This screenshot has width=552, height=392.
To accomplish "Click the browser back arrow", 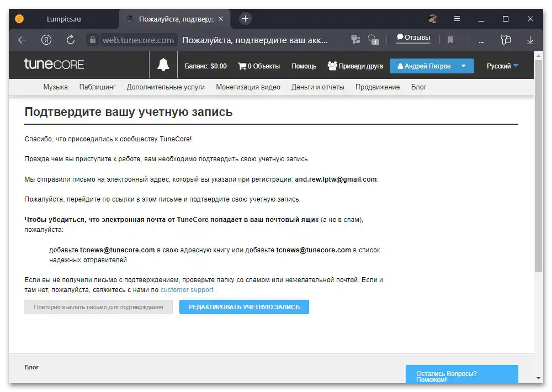I will (22, 40).
